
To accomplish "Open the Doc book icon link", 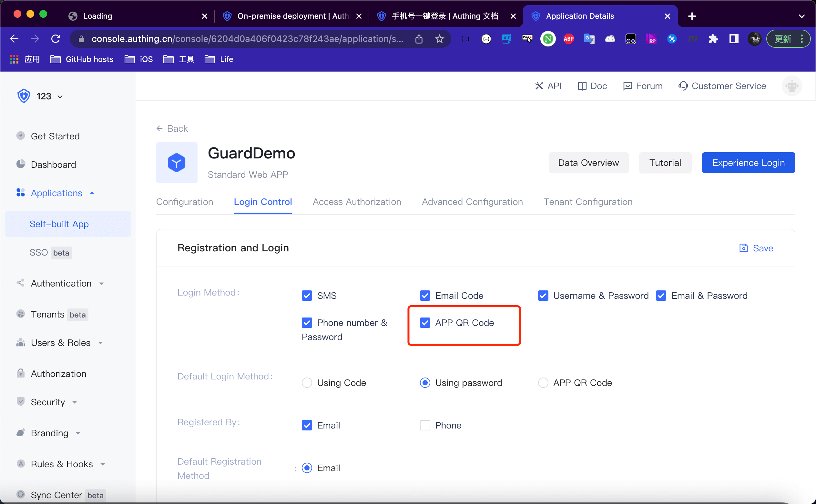I will coord(582,86).
